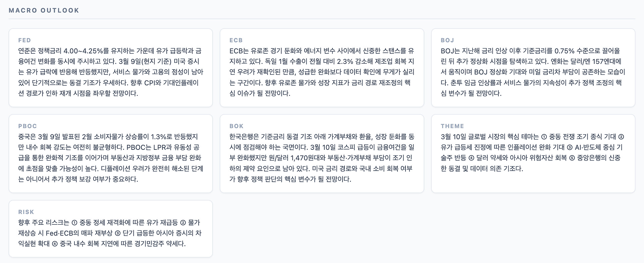This screenshot has width=644, height=263.
Task: Click BOK paragraph mentioning 1,470 won level
Action: (322, 158)
